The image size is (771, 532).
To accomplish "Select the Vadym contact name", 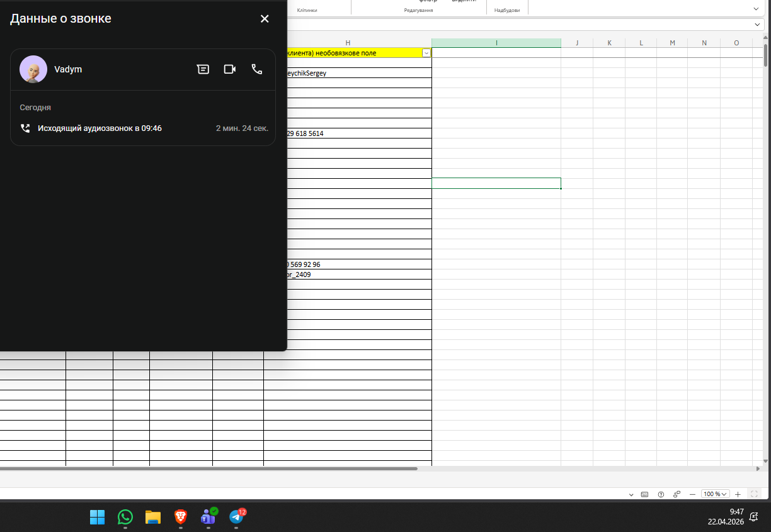I will tap(68, 69).
